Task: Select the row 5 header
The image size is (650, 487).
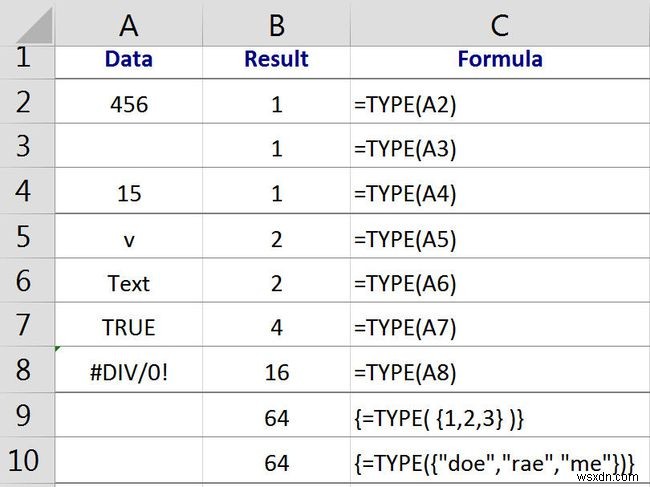Action: 26,239
